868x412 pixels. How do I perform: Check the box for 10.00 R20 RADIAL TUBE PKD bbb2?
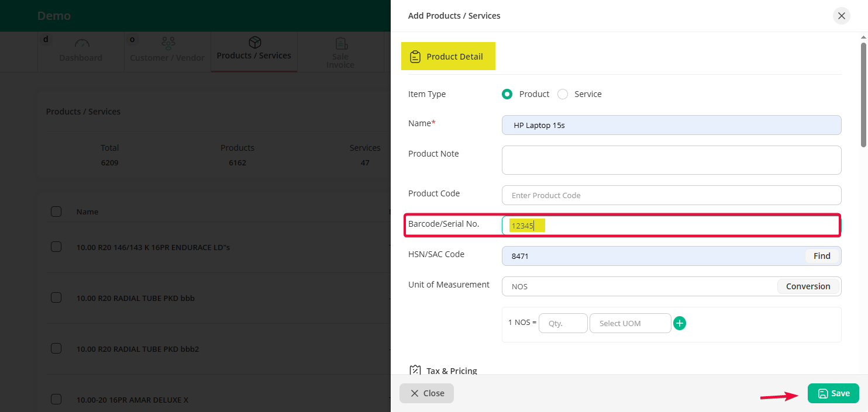(56, 349)
